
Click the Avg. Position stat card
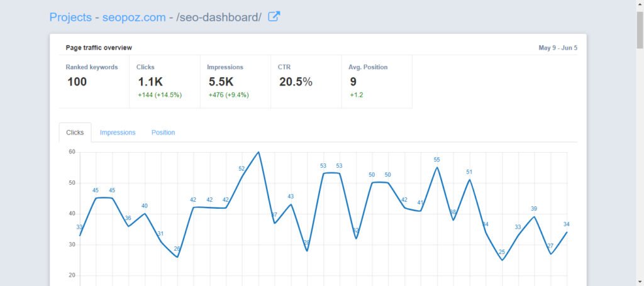(376, 81)
